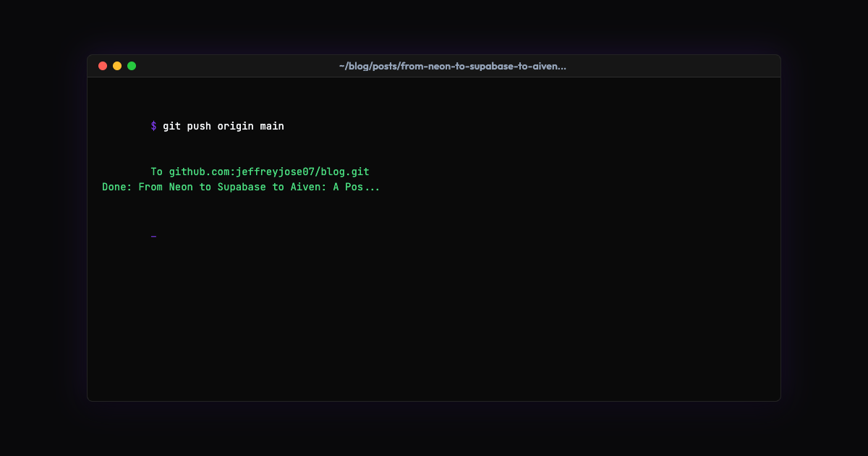Click the green maximize window dot
The height and width of the screenshot is (456, 868).
(x=132, y=66)
